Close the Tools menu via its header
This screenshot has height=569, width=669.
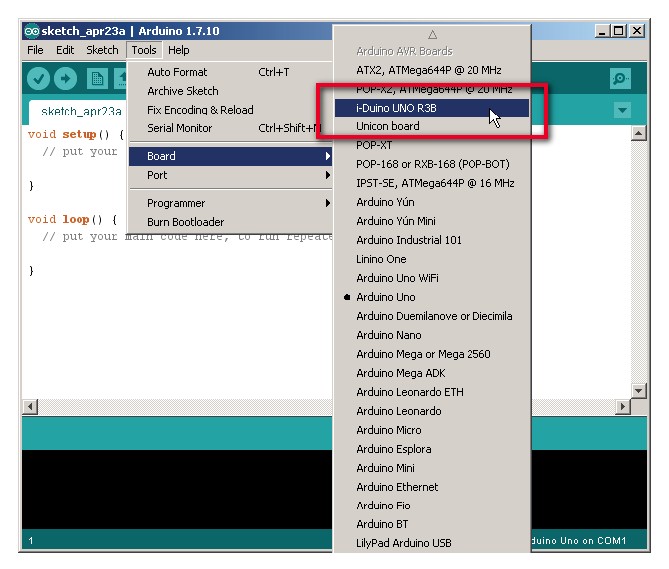click(144, 50)
